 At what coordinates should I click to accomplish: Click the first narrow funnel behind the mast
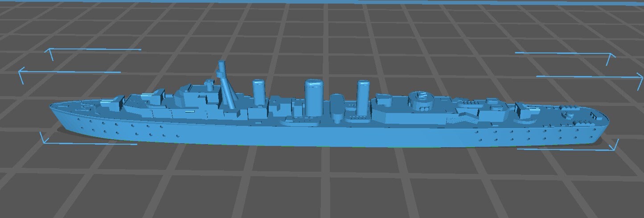258,91
